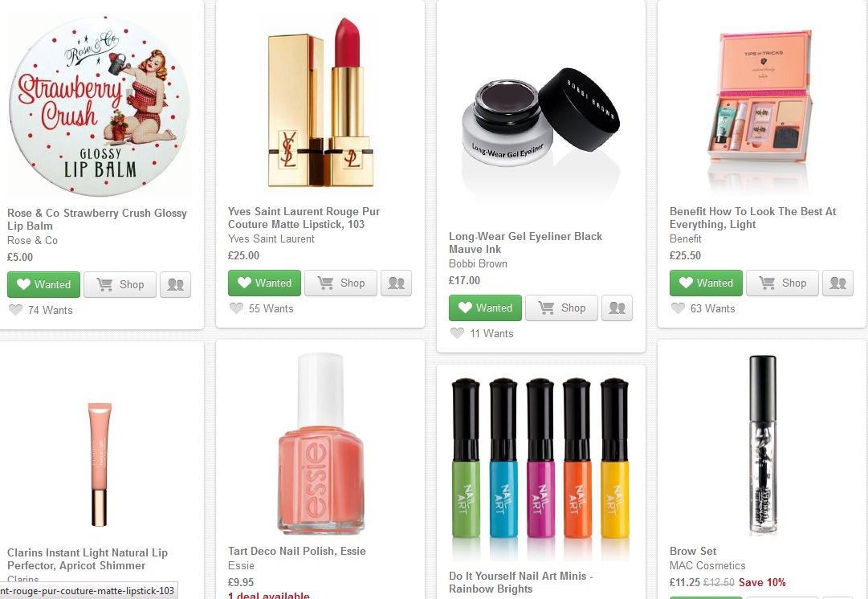Click friends icon on Bobbi Brown eyeliner
The width and height of the screenshot is (868, 599).
point(617,308)
